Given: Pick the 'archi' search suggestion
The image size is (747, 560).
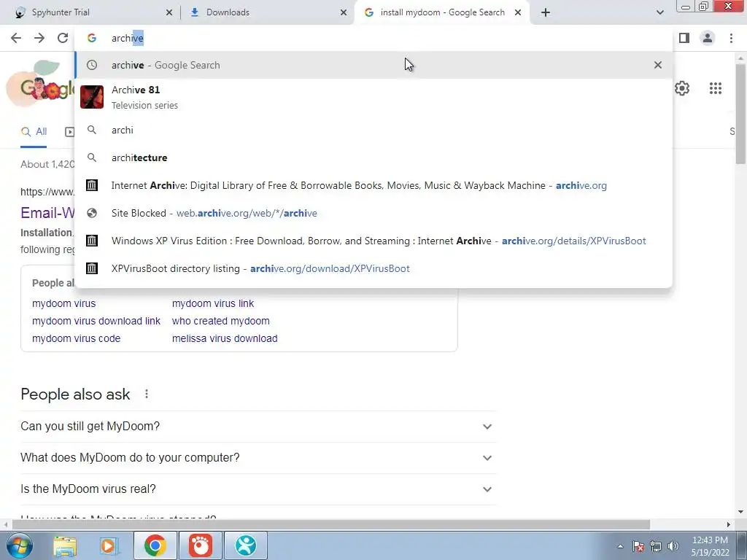Looking at the screenshot, I should point(373,130).
